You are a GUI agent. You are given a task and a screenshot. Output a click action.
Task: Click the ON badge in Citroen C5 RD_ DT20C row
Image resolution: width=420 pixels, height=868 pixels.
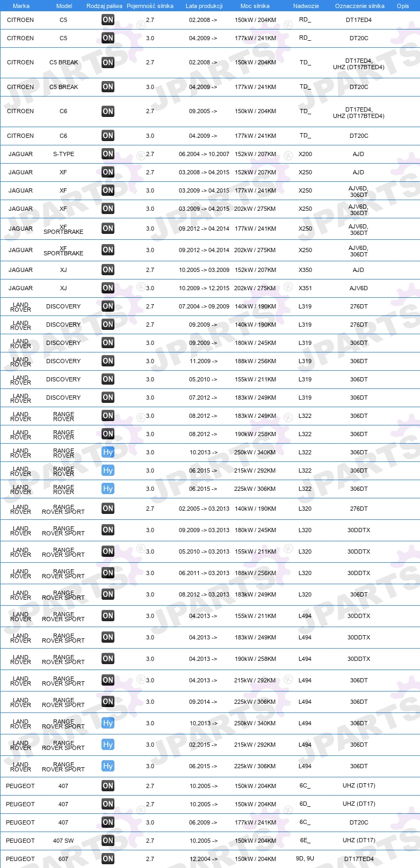pos(108,38)
